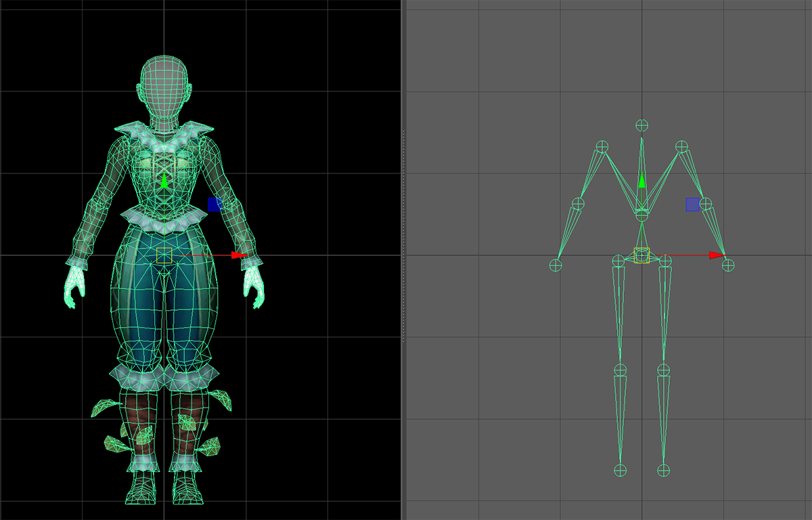Grab the green Y-axis arrow on character mesh
This screenshot has height=520, width=812.
pyautogui.click(x=164, y=181)
